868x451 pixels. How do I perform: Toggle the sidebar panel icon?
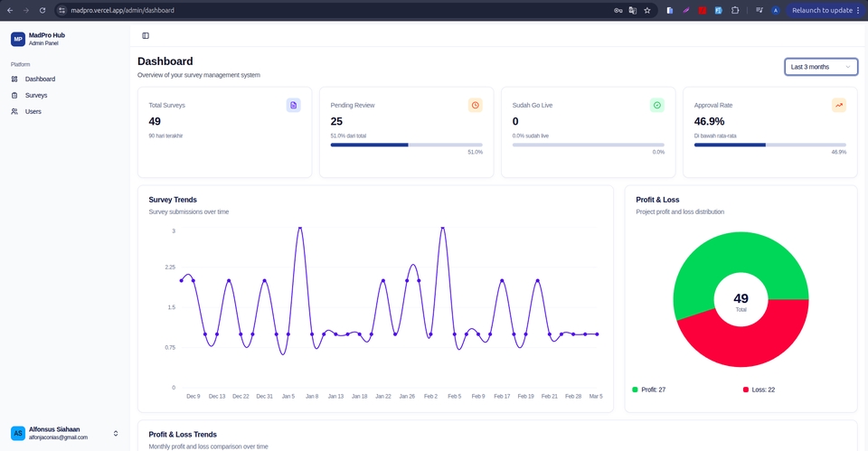[x=146, y=35]
